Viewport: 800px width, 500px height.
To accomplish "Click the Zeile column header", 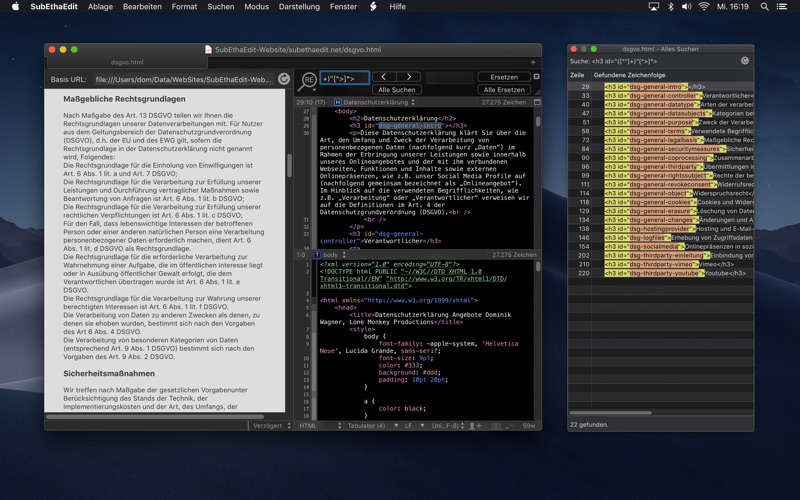I will pyautogui.click(x=579, y=75).
